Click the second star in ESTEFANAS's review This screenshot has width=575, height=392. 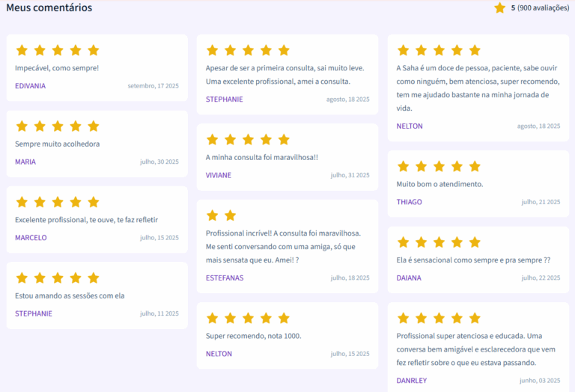231,215
